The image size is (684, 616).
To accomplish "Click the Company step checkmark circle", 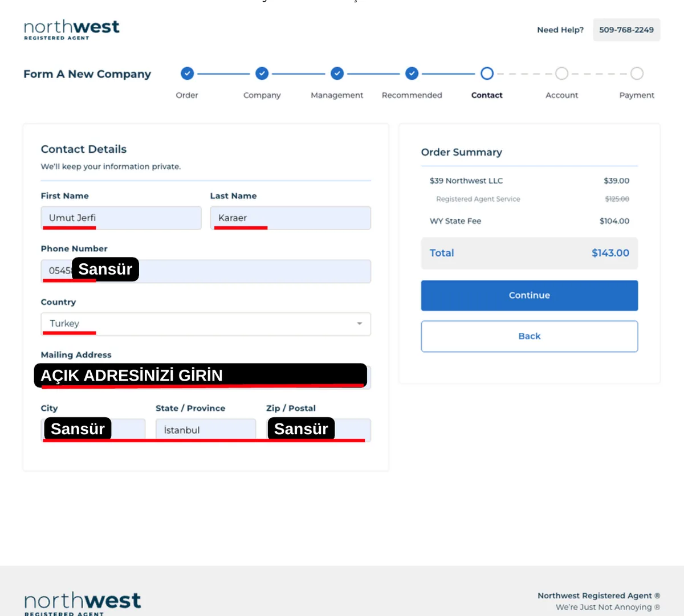I will (262, 74).
